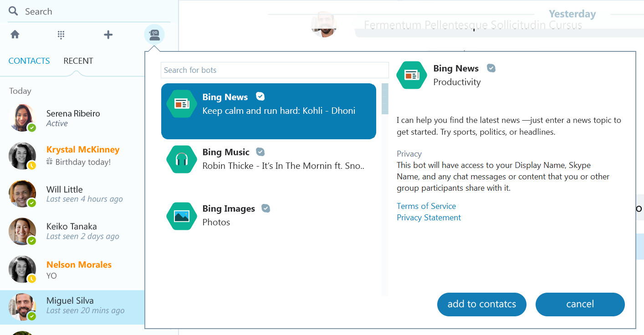Viewport: 644px width, 335px height.
Task: Click the add to contatcs button
Action: 482,305
